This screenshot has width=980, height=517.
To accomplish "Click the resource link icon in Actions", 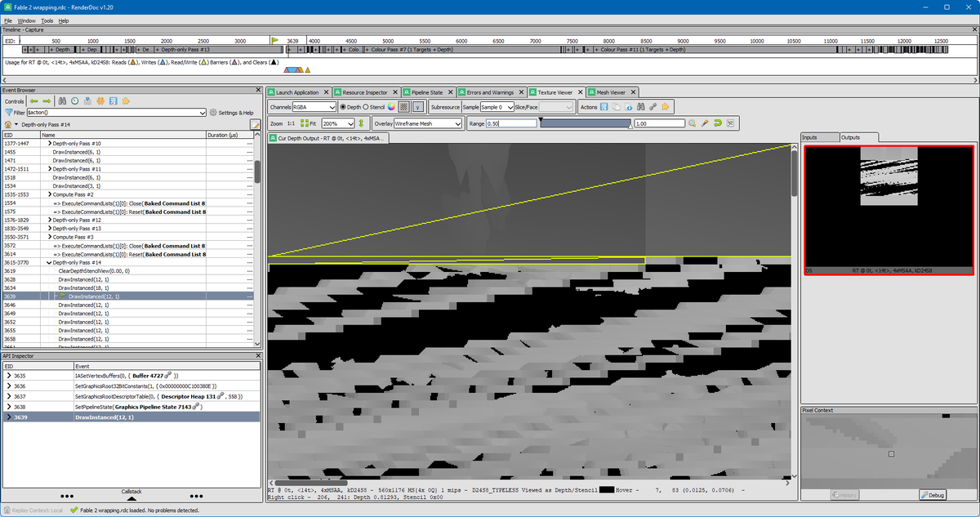I will (653, 107).
